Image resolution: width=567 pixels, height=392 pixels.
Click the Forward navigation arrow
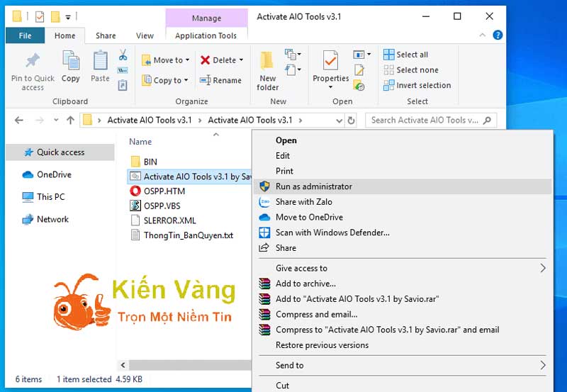(x=40, y=120)
